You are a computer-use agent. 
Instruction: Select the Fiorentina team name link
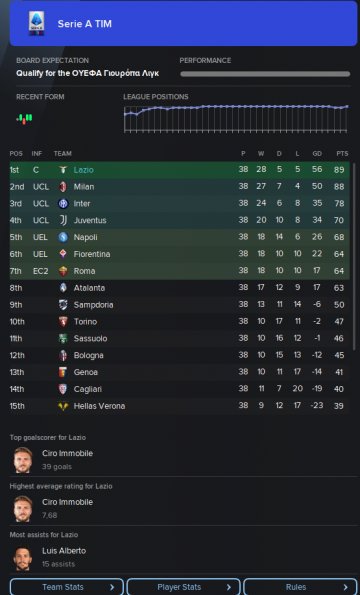point(92,254)
